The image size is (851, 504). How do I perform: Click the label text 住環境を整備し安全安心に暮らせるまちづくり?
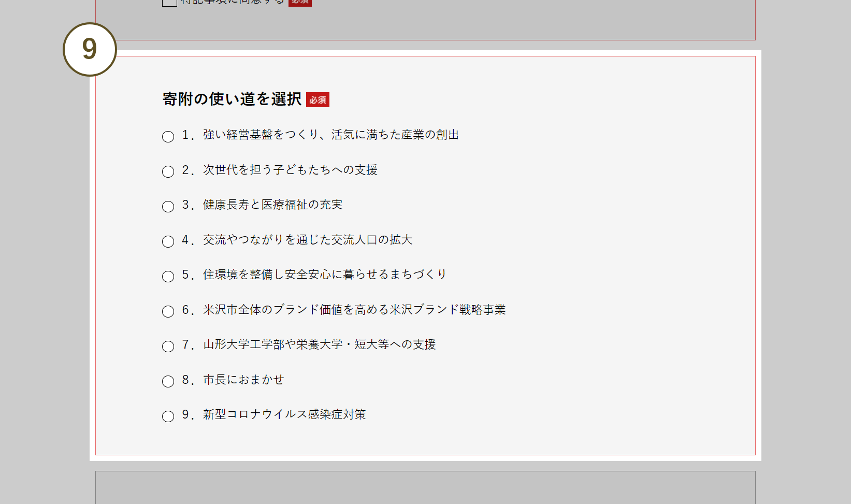tap(324, 275)
